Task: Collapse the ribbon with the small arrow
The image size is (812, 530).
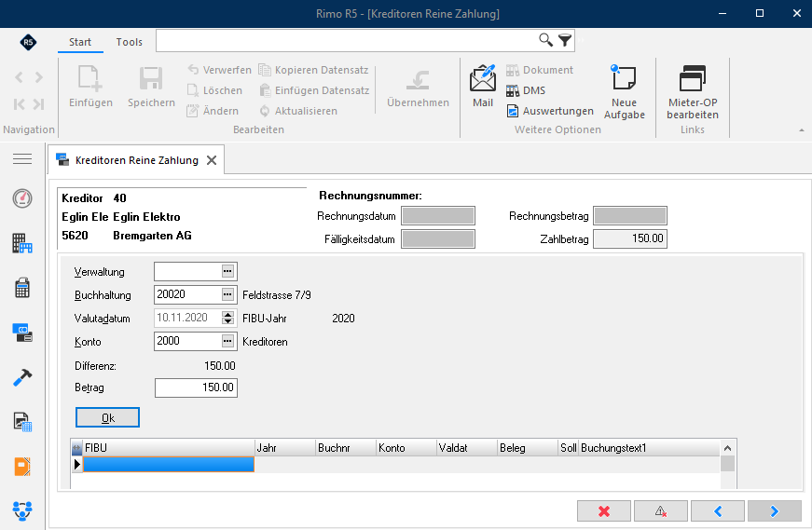Action: pos(801,129)
